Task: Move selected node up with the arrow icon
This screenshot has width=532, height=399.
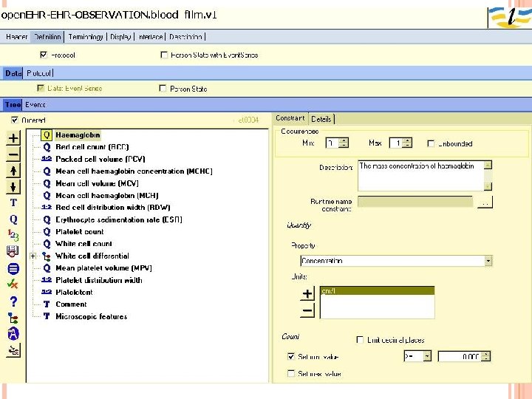Action: point(13,171)
